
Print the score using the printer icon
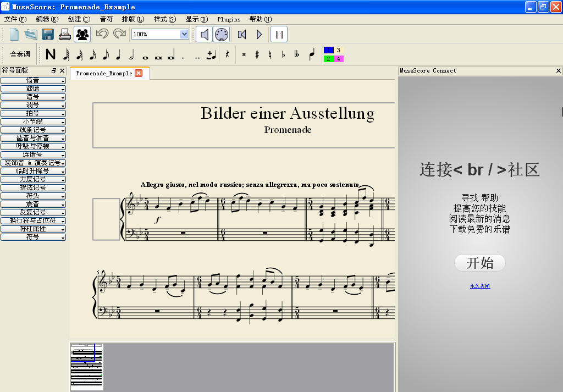click(x=65, y=35)
